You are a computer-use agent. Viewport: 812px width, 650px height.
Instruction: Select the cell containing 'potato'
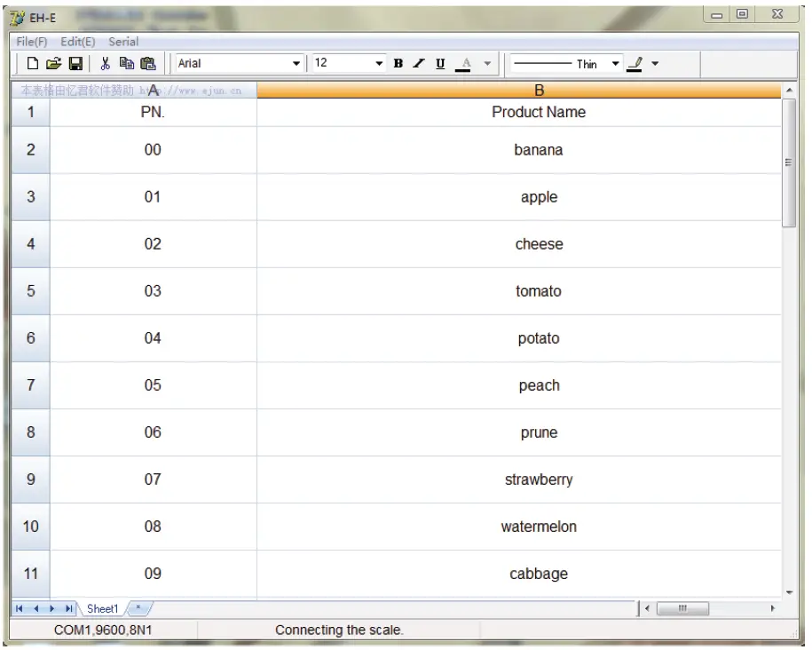(x=519, y=338)
